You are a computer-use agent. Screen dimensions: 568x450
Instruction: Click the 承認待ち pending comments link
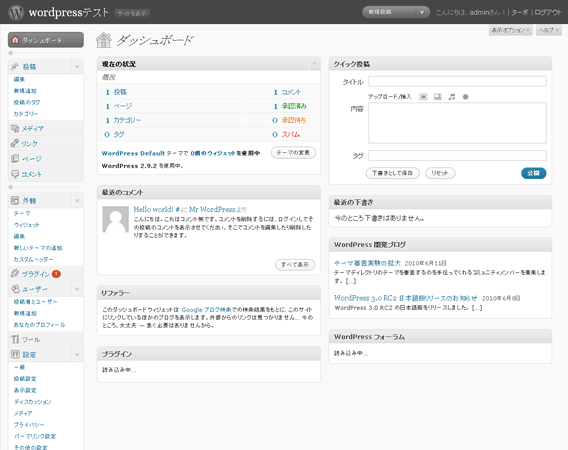tap(294, 120)
